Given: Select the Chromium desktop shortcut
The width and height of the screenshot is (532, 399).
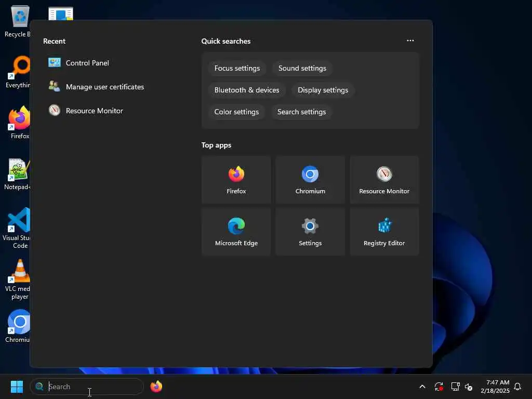Looking at the screenshot, I should click(x=18, y=326).
